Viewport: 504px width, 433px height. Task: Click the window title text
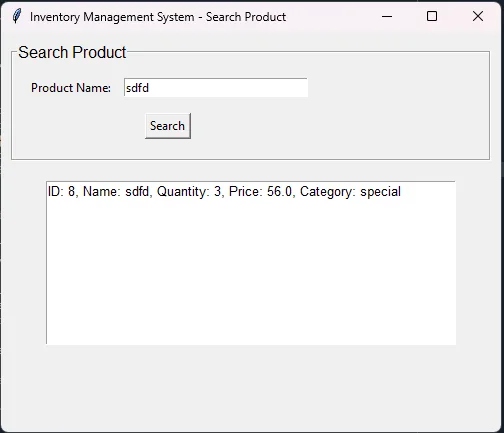point(158,17)
